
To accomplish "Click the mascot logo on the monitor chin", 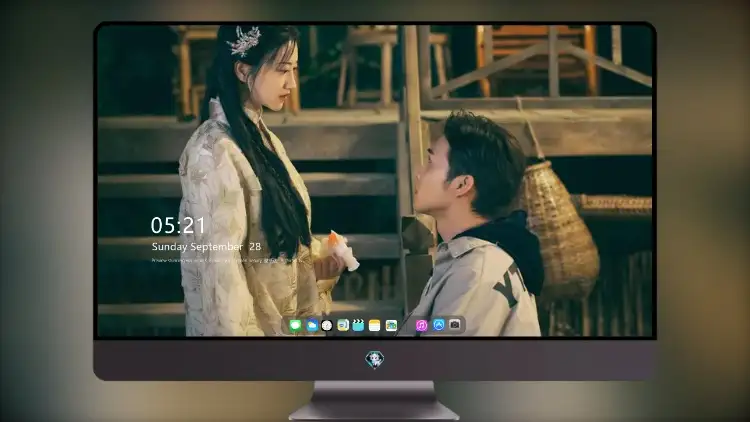I will click(x=375, y=359).
